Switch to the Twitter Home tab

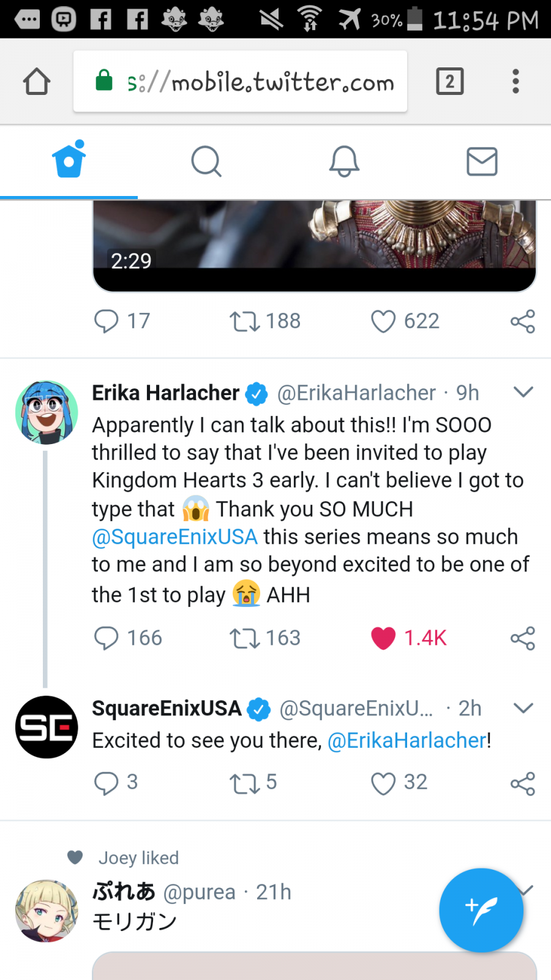(69, 161)
